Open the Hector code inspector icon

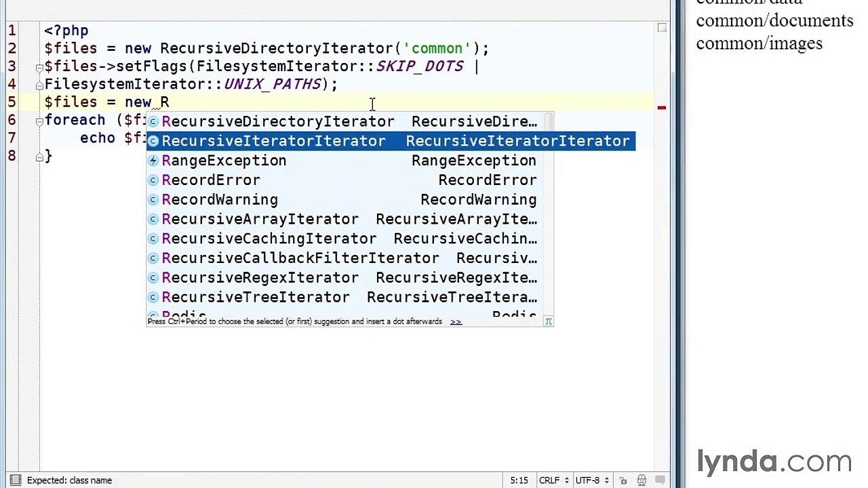coord(642,481)
